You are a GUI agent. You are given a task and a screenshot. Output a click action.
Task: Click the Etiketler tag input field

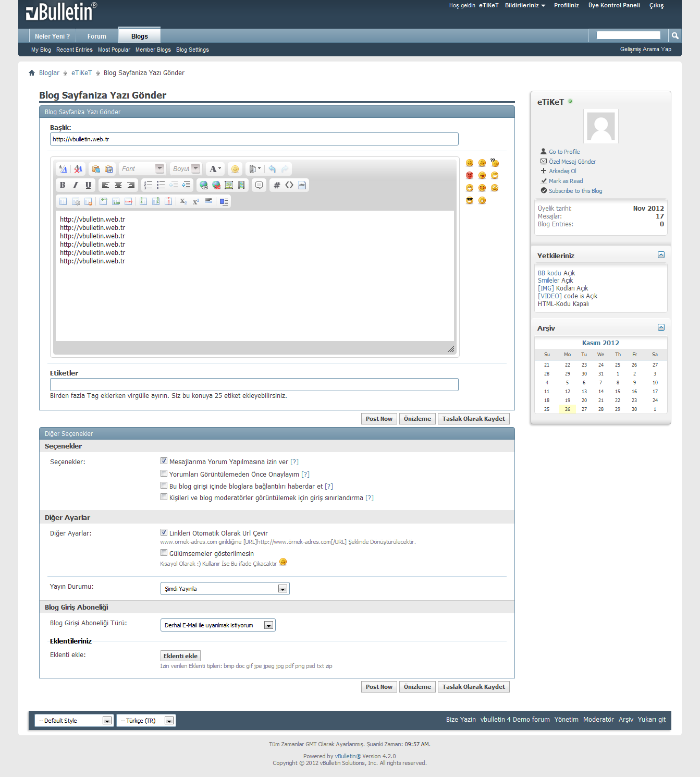[x=254, y=384]
